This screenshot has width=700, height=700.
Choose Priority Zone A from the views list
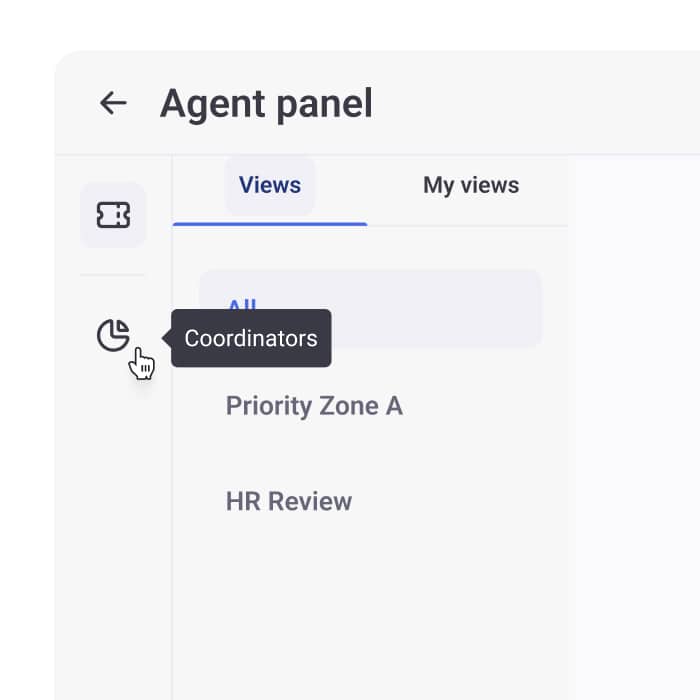pyautogui.click(x=314, y=406)
